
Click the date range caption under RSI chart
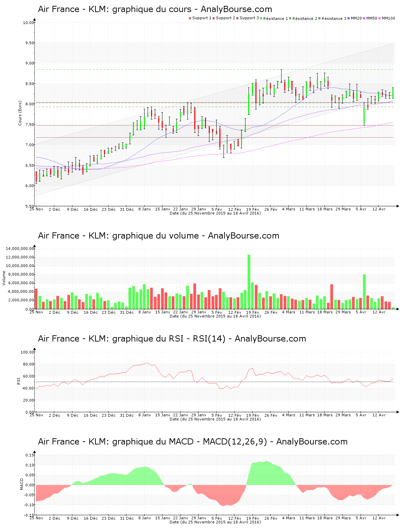(215, 419)
